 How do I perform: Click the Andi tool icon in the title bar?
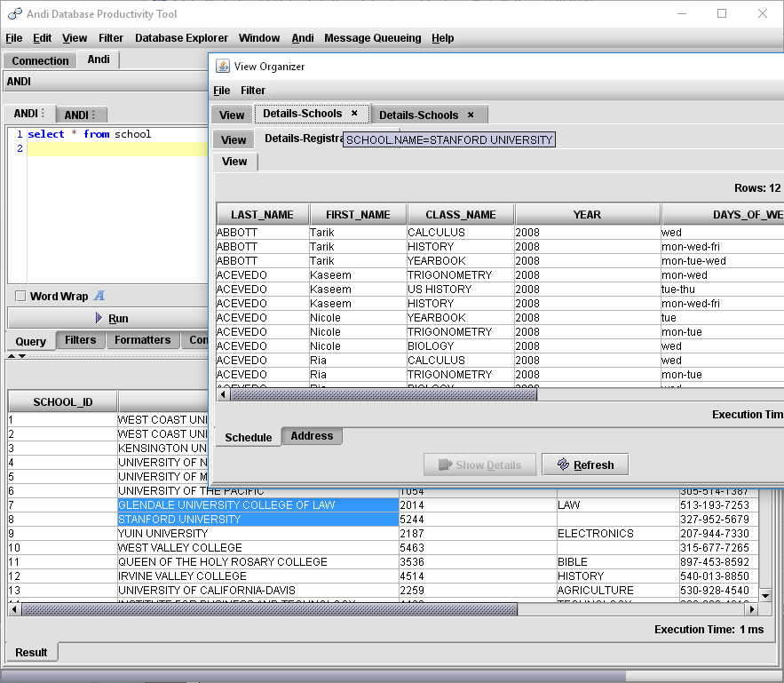tap(13, 13)
